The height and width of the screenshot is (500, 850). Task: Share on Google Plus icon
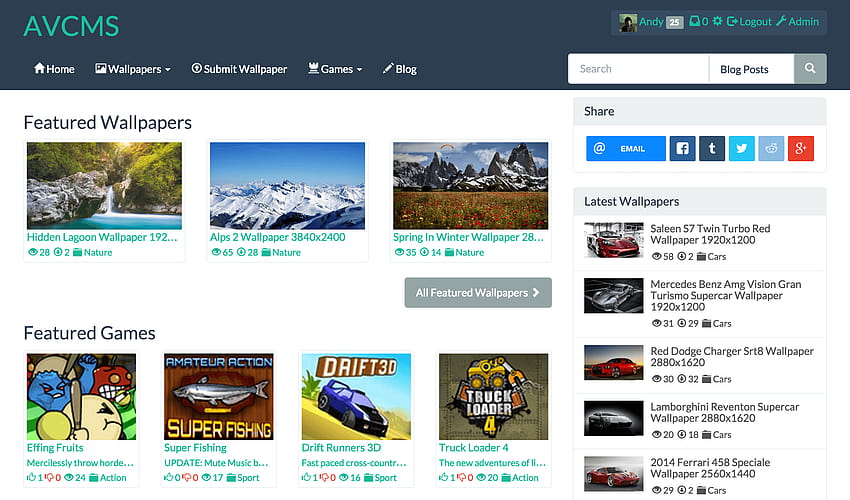(801, 149)
